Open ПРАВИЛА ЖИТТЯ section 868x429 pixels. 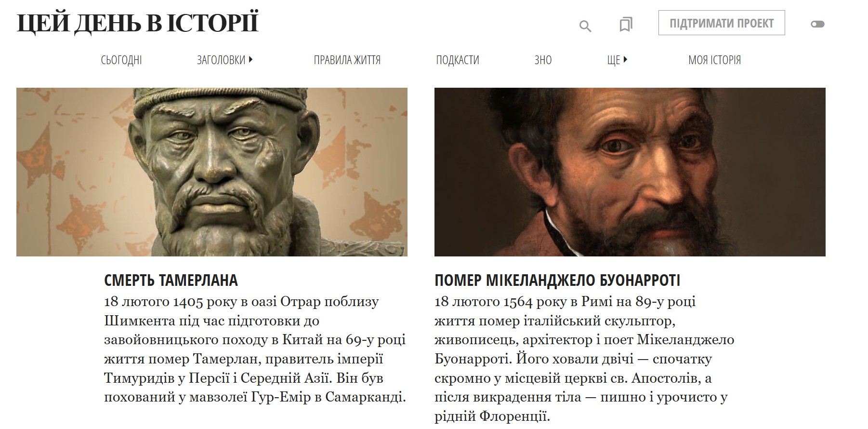coord(347,60)
